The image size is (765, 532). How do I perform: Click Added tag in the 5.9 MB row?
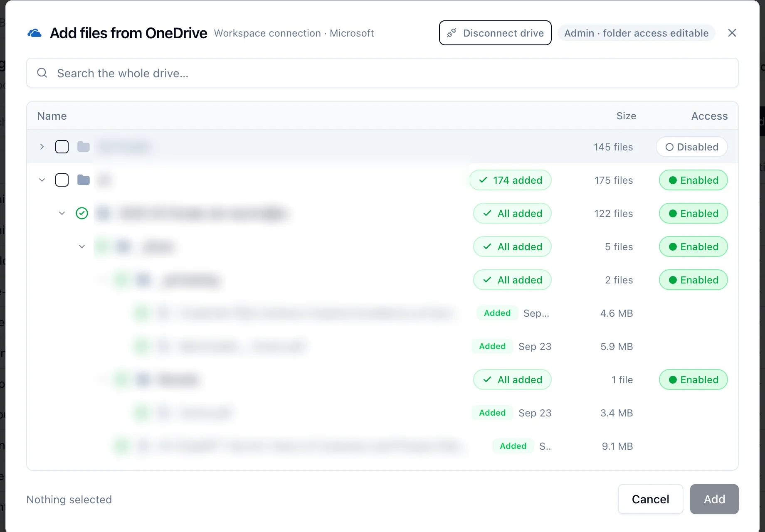(492, 346)
